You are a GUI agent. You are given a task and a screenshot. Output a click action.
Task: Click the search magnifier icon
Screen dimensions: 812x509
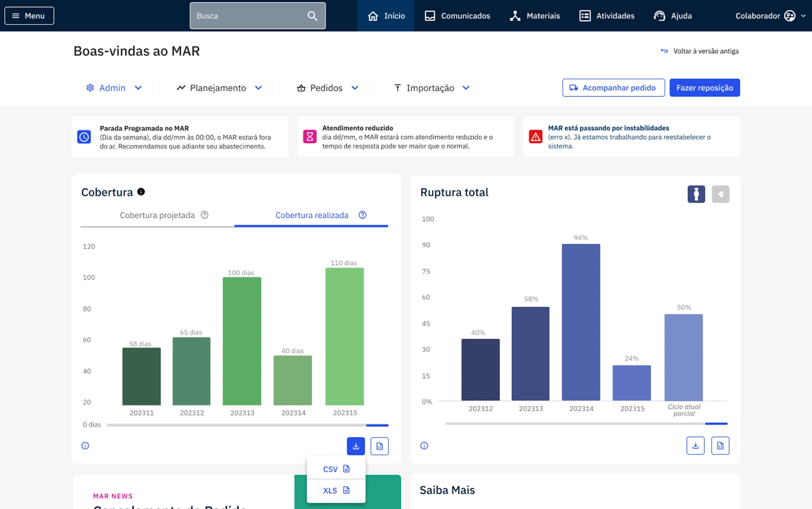point(312,16)
